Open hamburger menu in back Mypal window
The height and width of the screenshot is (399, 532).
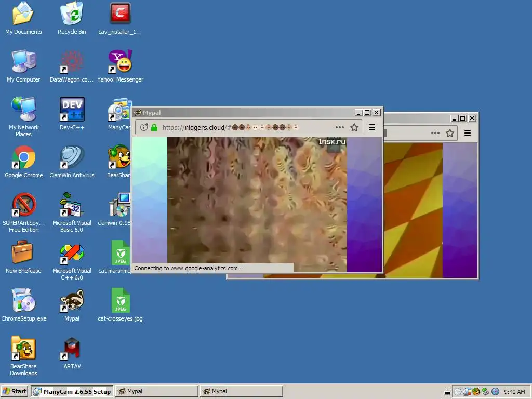pyautogui.click(x=468, y=133)
